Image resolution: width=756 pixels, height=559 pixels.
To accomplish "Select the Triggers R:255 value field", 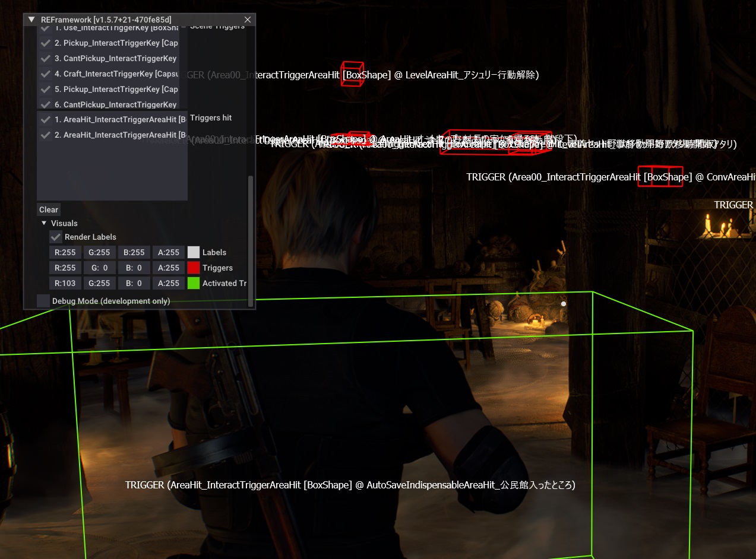I will (65, 268).
